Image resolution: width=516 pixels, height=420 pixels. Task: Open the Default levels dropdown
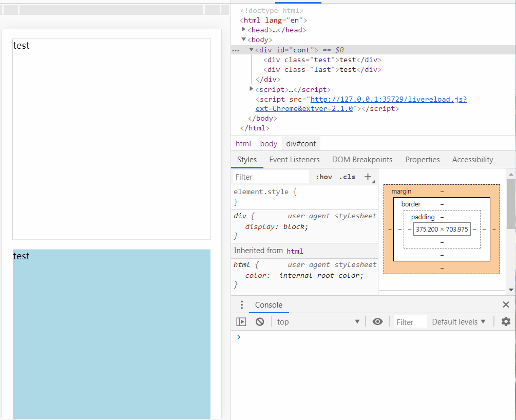(458, 321)
